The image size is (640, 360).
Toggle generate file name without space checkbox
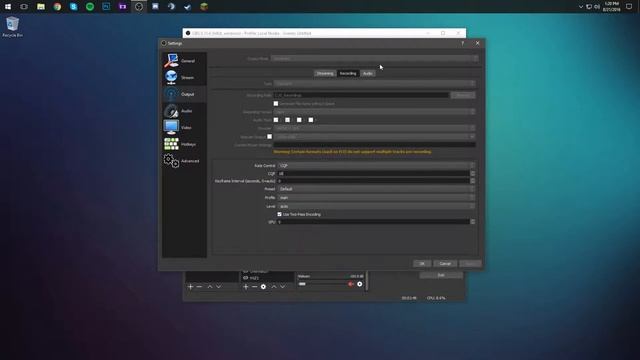276,104
